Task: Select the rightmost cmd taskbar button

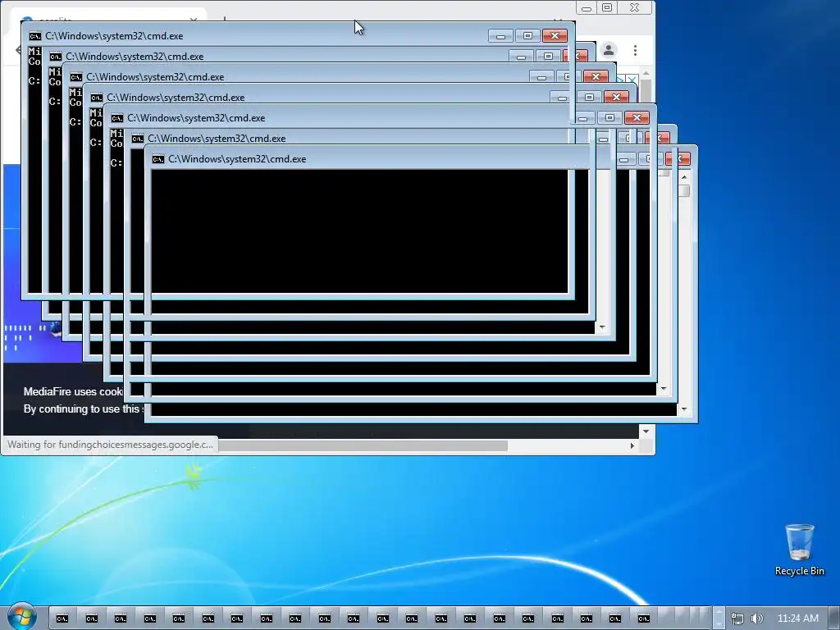Action: click(x=644, y=619)
